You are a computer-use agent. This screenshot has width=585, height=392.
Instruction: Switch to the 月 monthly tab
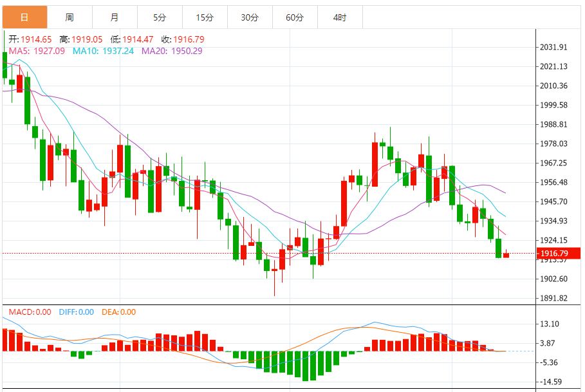(115, 17)
